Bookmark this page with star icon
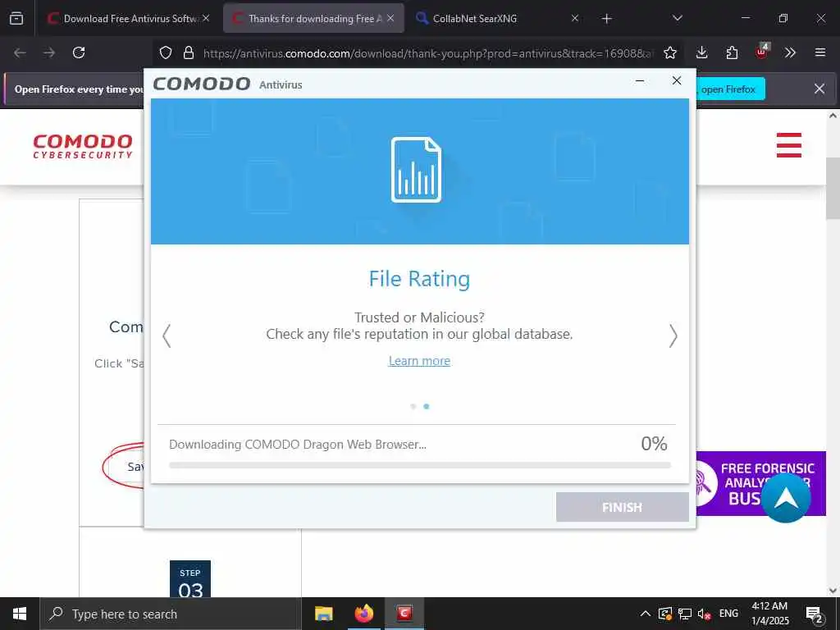The width and height of the screenshot is (840, 630). [x=669, y=52]
